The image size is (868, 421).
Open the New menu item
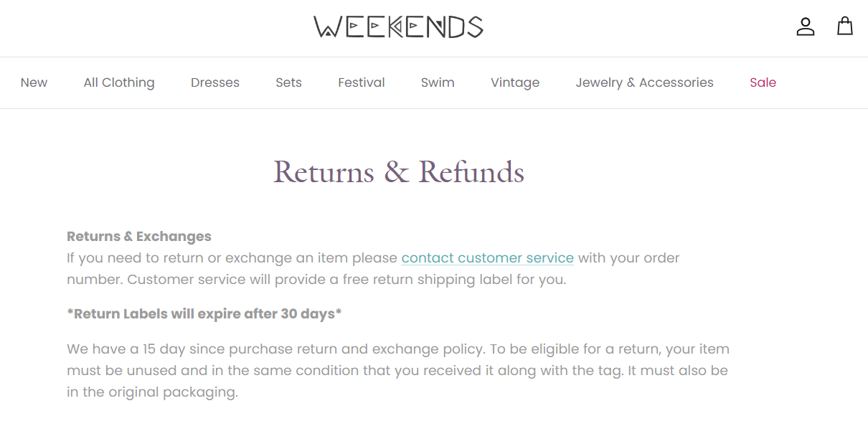click(34, 82)
